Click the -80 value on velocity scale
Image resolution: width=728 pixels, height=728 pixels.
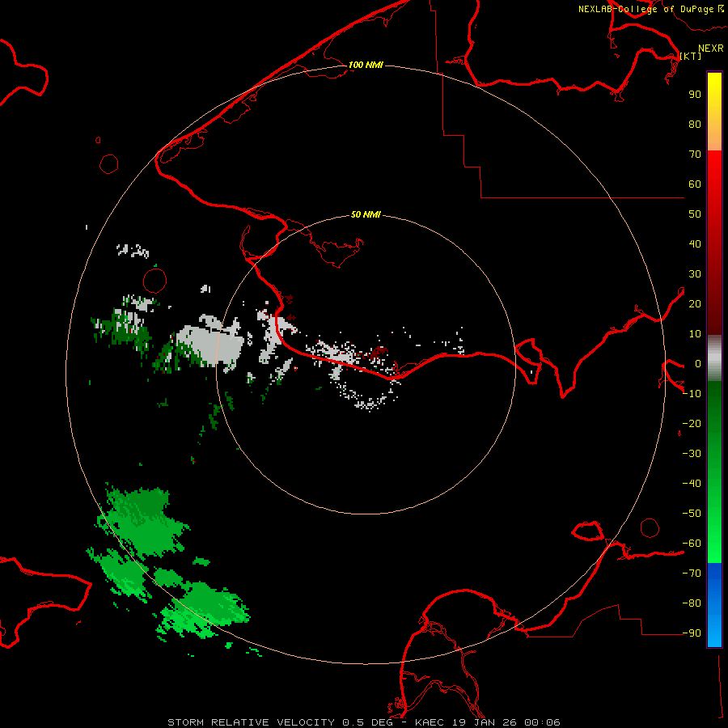coord(692,603)
